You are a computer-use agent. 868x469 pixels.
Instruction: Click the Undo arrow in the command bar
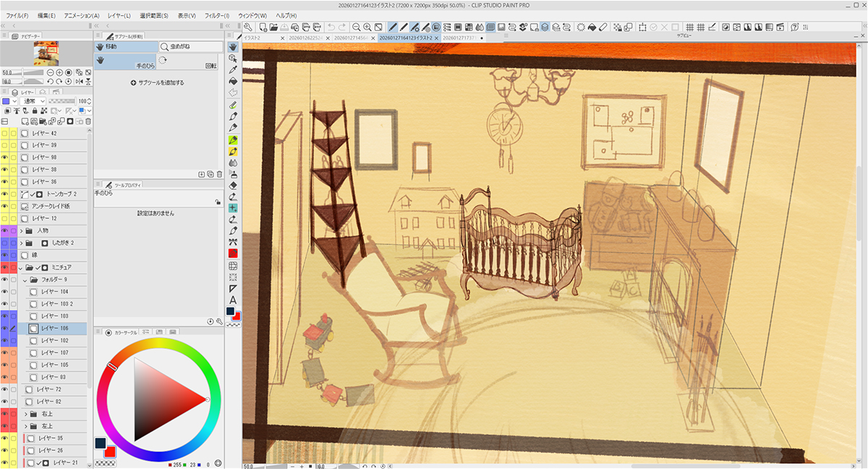331,27
